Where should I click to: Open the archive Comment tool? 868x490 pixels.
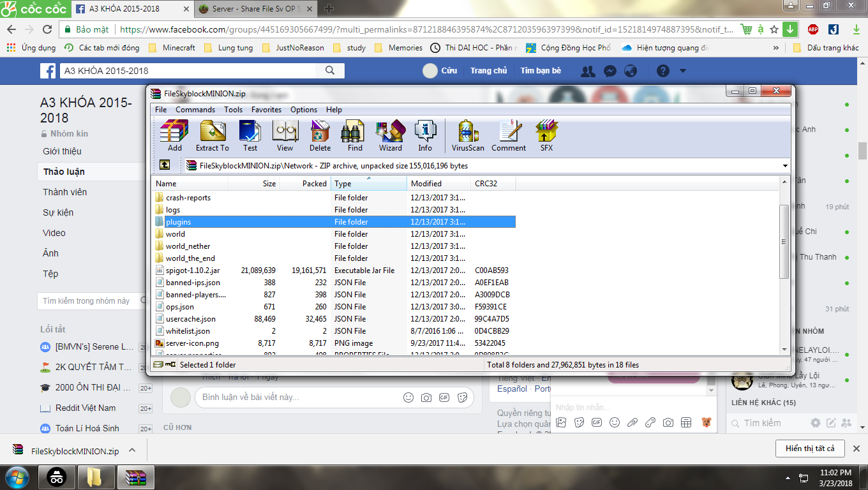coord(509,136)
